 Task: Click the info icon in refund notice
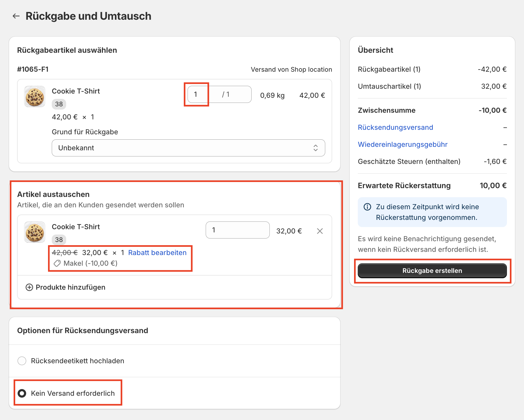click(367, 207)
